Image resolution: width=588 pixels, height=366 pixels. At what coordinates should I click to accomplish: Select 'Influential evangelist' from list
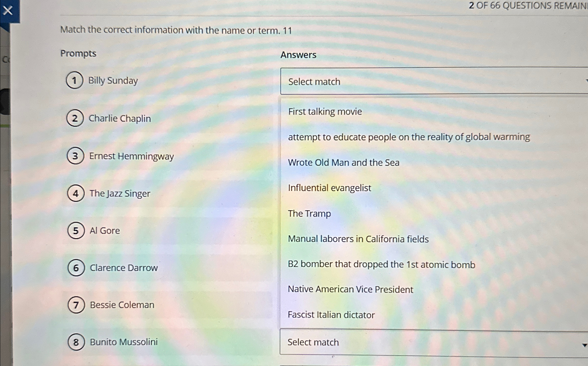329,188
